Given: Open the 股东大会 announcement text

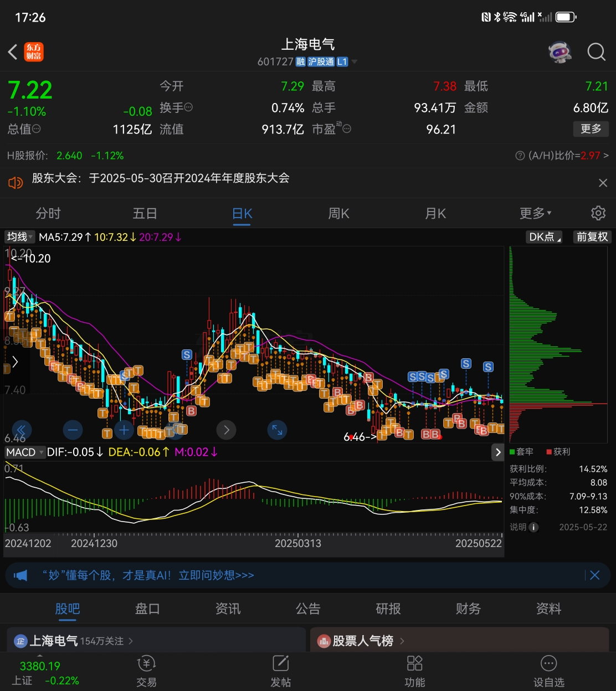Looking at the screenshot, I should coord(161,178).
